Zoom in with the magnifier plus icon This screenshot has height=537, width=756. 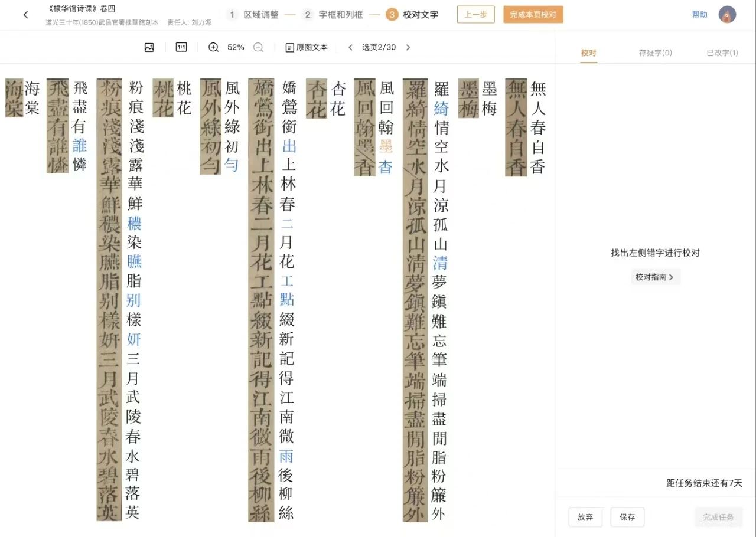click(x=214, y=47)
